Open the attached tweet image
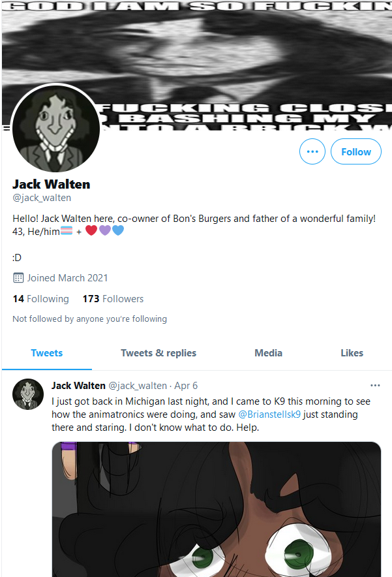 coord(217,509)
